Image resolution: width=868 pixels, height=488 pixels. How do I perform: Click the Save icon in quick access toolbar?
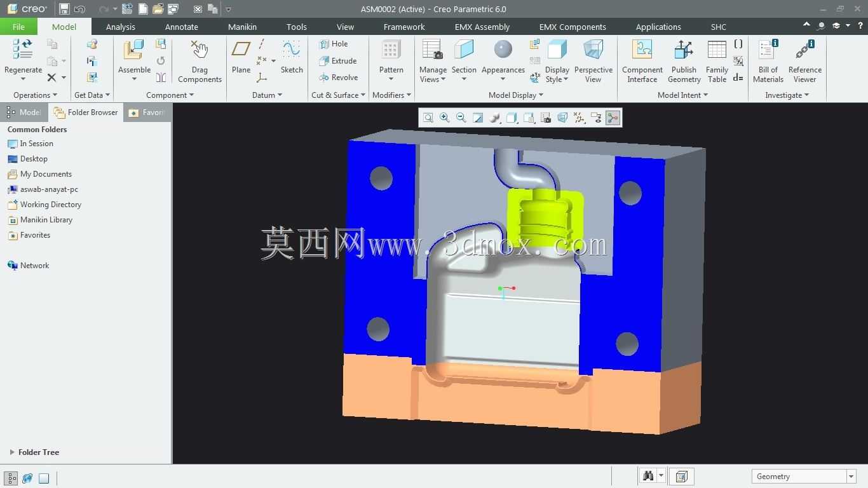(64, 9)
